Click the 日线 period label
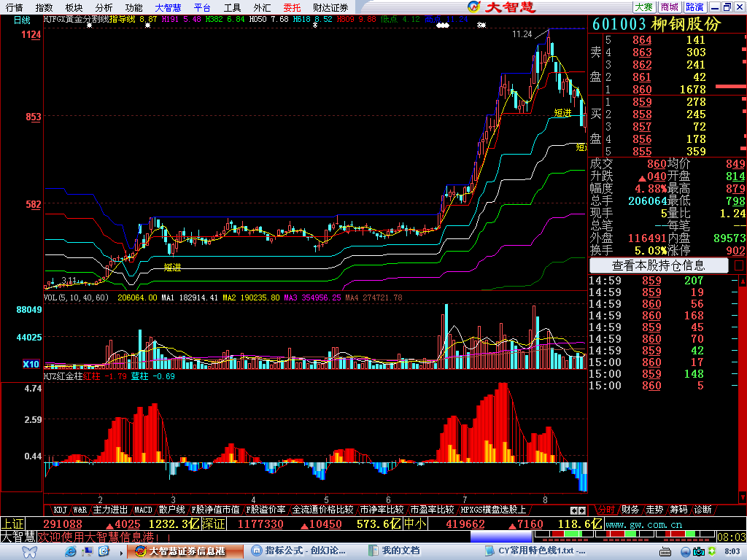 click(x=22, y=20)
